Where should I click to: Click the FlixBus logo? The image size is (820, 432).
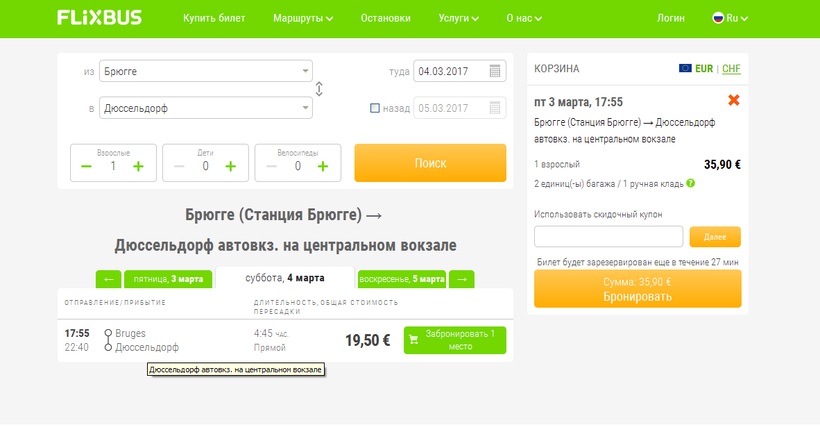99,18
